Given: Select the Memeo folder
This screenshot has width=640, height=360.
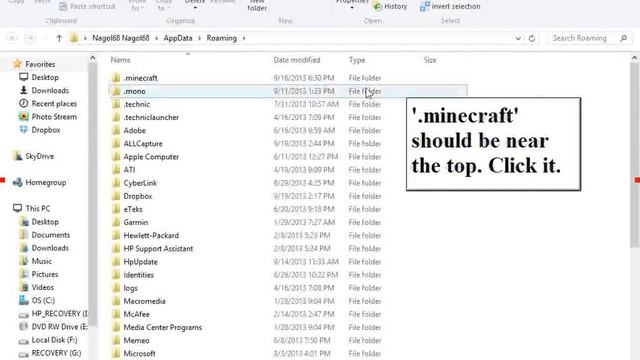Looking at the screenshot, I should pos(136,340).
